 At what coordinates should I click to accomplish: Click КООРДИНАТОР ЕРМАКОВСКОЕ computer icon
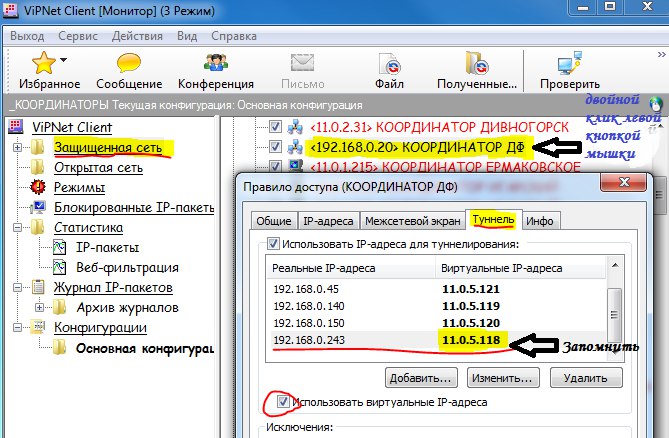coord(295,165)
